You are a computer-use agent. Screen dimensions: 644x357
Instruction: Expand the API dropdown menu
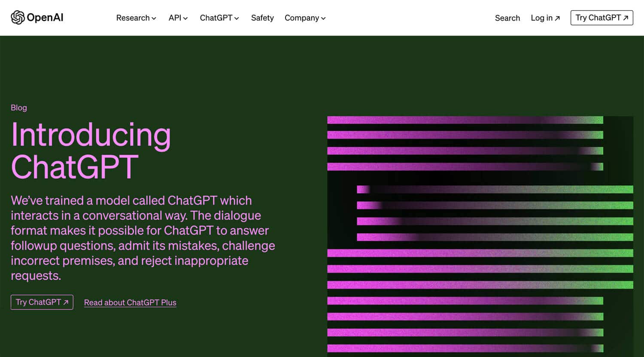(178, 18)
